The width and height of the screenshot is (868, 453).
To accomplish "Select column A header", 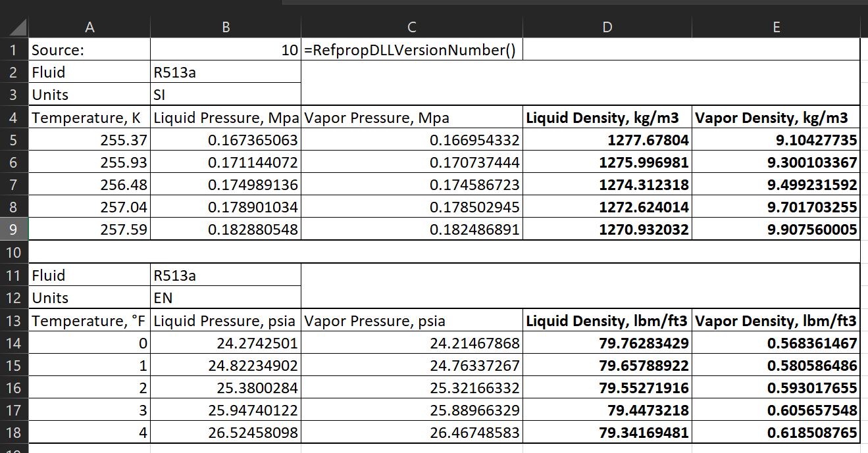I will (89, 27).
